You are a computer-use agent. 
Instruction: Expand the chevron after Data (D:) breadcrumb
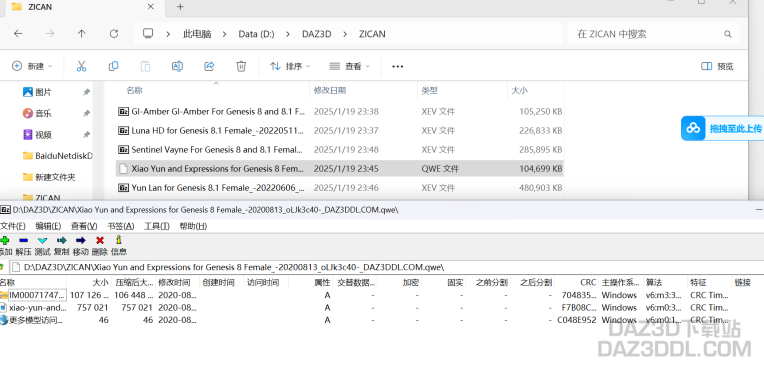click(288, 34)
